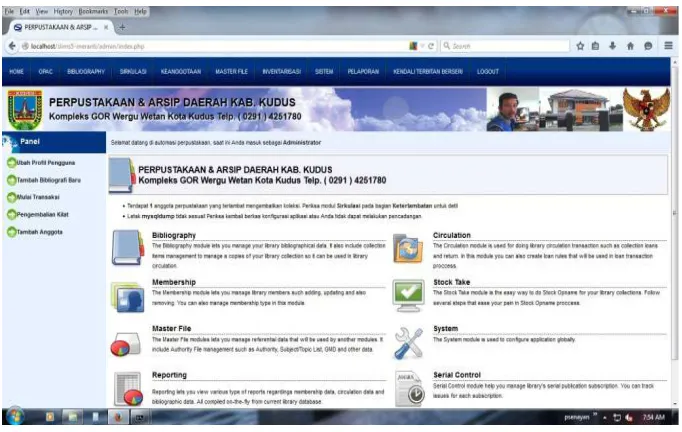The height and width of the screenshot is (432, 682).
Task: Click the green icon beside Ubah Profil Pengguna
Action: point(11,163)
